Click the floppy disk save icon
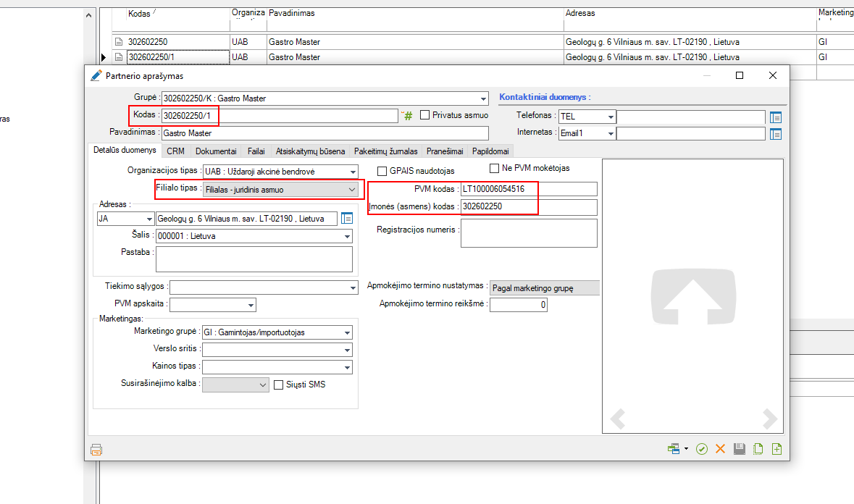 click(740, 449)
